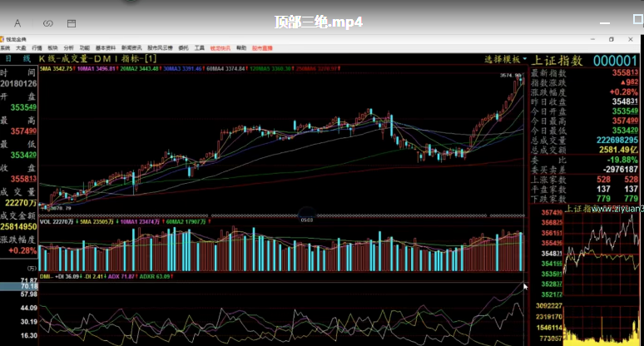This screenshot has height=346, width=644.
Task: Select the 10MA1 3496.81 indicator label
Action: (96, 68)
